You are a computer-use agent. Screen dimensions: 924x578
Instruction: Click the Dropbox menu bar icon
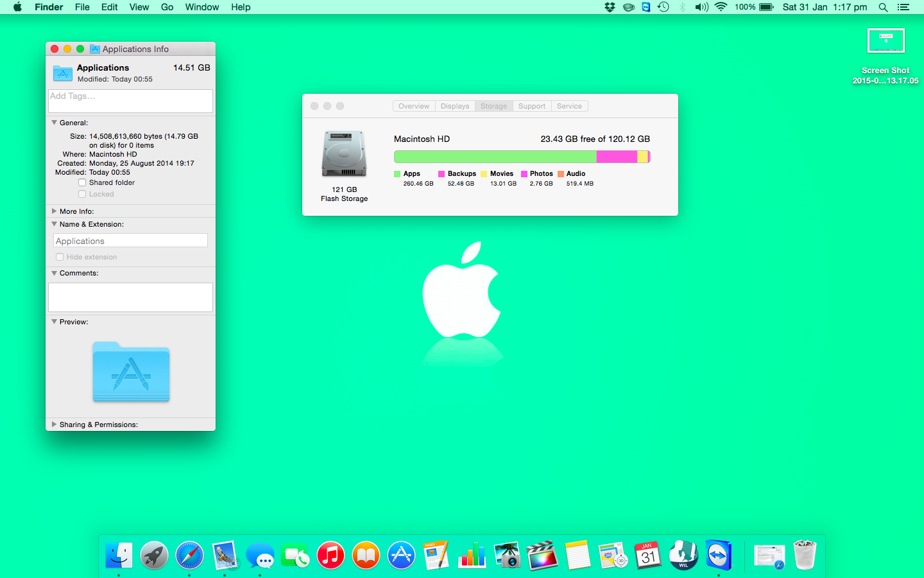610,7
